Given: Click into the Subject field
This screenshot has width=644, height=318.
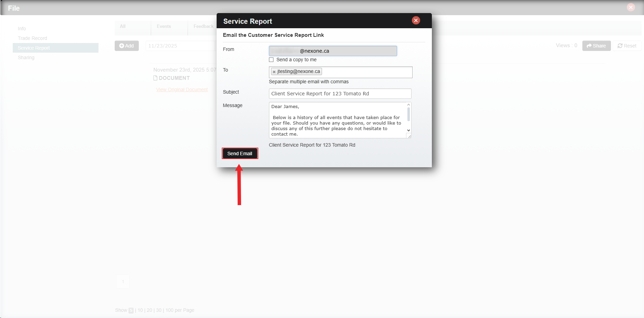Looking at the screenshot, I should [340, 94].
